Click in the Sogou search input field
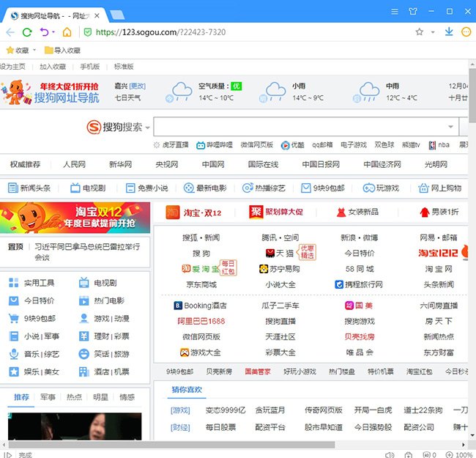 click(305, 127)
